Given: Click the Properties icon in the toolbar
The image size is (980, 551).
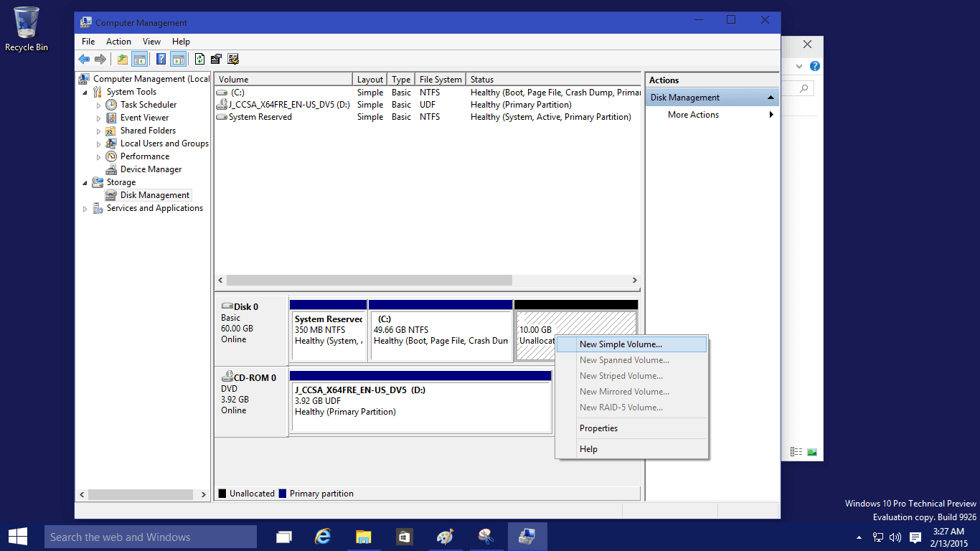Looking at the screenshot, I should (215, 59).
